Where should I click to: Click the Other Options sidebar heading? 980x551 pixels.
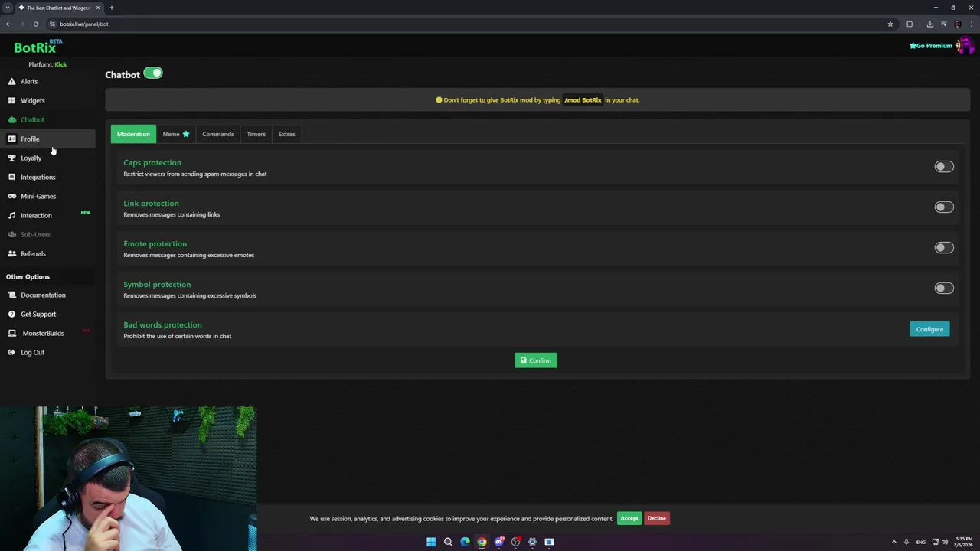click(28, 276)
